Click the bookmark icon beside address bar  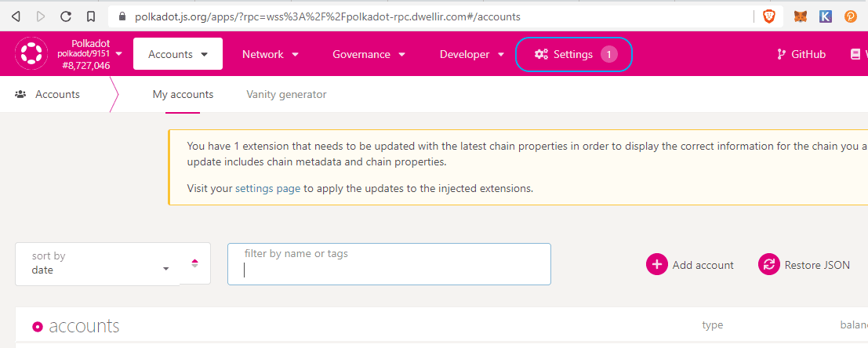[x=92, y=16]
